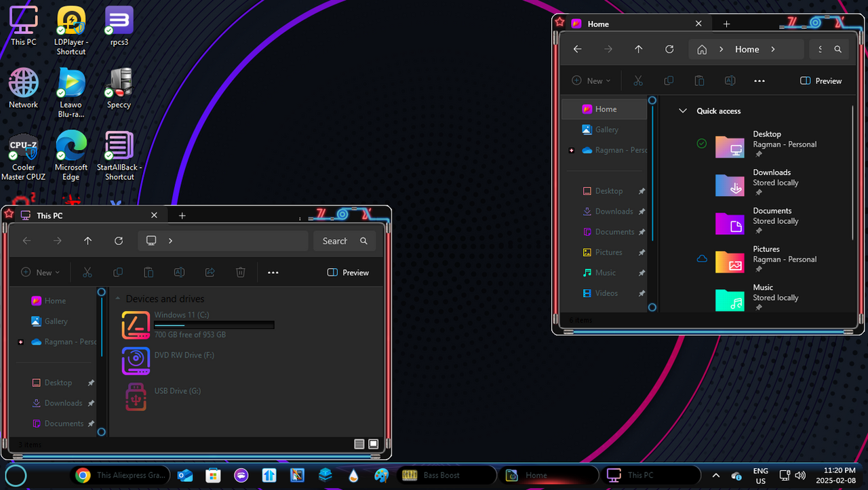Show hidden system tray icons
The height and width of the screenshot is (490, 868).
pyautogui.click(x=715, y=475)
